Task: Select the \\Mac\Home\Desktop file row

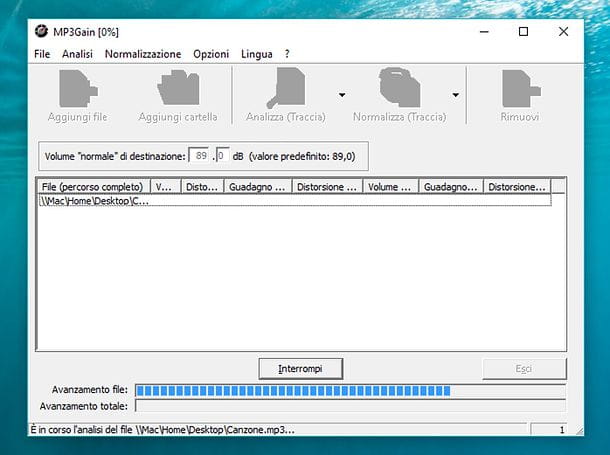Action: coord(294,201)
